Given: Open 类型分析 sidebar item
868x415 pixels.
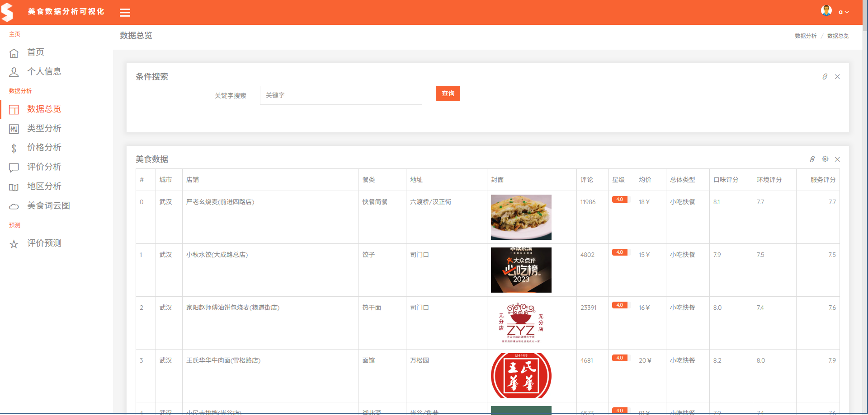Looking at the screenshot, I should click(44, 129).
